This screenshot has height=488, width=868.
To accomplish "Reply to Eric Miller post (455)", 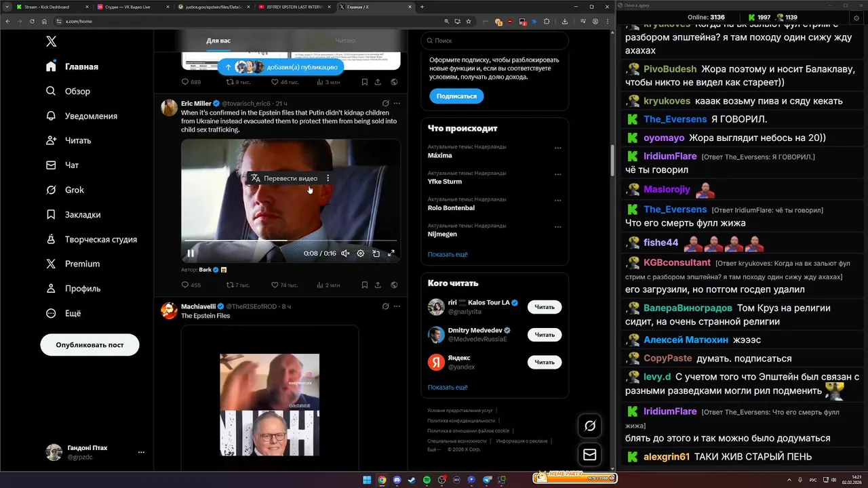I will coord(191,285).
